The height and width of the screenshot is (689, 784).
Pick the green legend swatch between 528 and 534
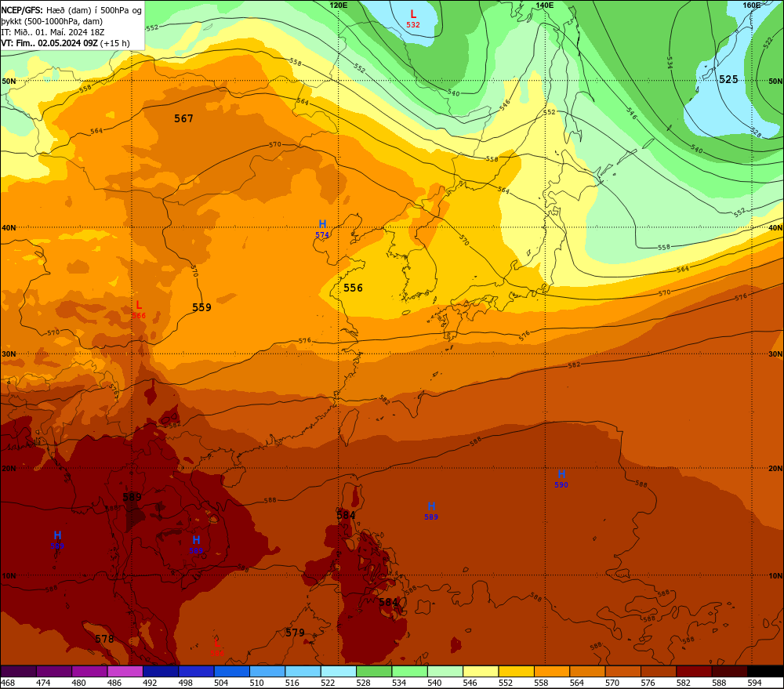[374, 671]
